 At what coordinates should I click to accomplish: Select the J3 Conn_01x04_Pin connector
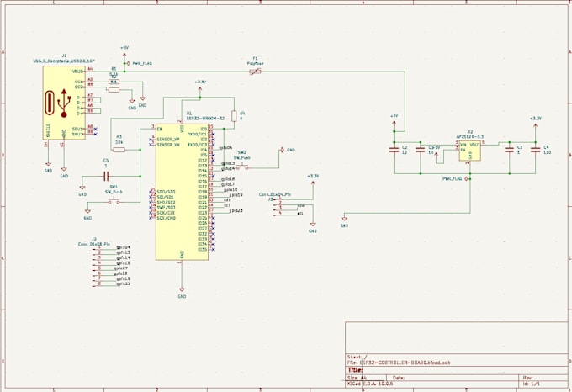[x=279, y=207]
